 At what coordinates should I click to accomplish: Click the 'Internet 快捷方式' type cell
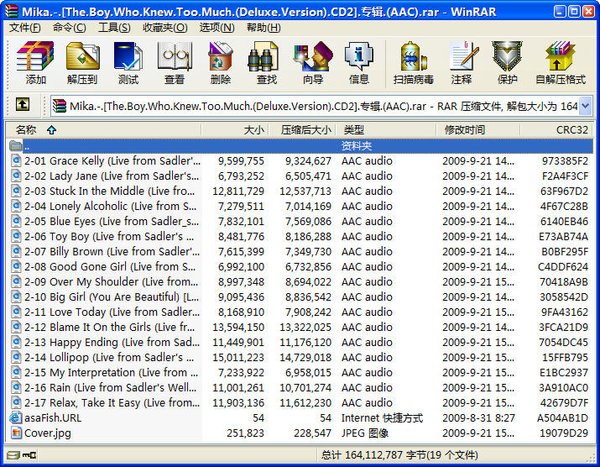tap(382, 418)
